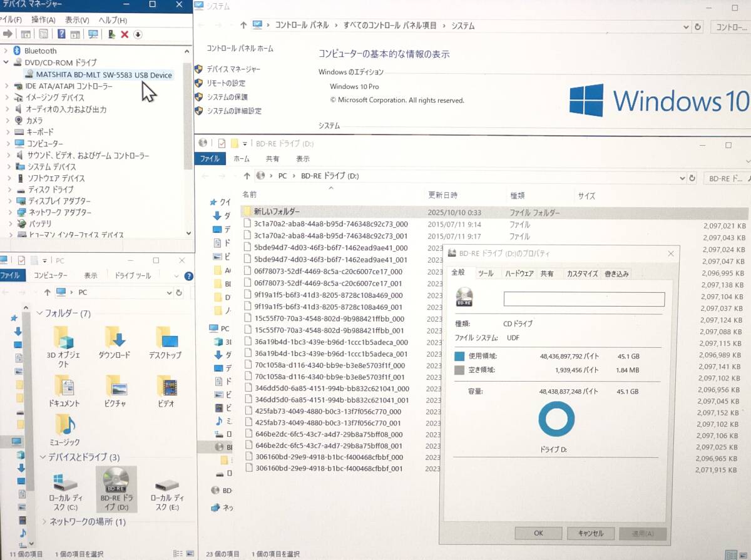The width and height of the screenshot is (751, 560).
Task: Select the ピクチャ folder icon
Action: [x=115, y=386]
